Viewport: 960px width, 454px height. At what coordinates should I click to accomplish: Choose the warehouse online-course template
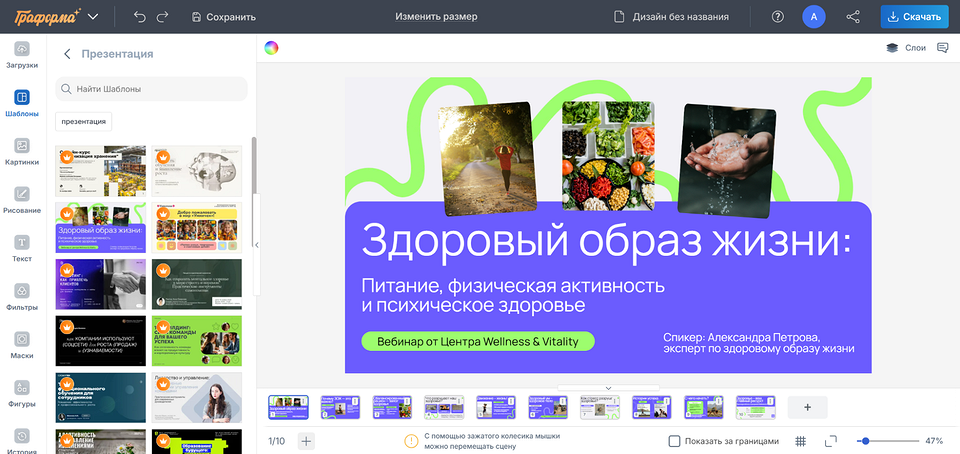tap(100, 171)
